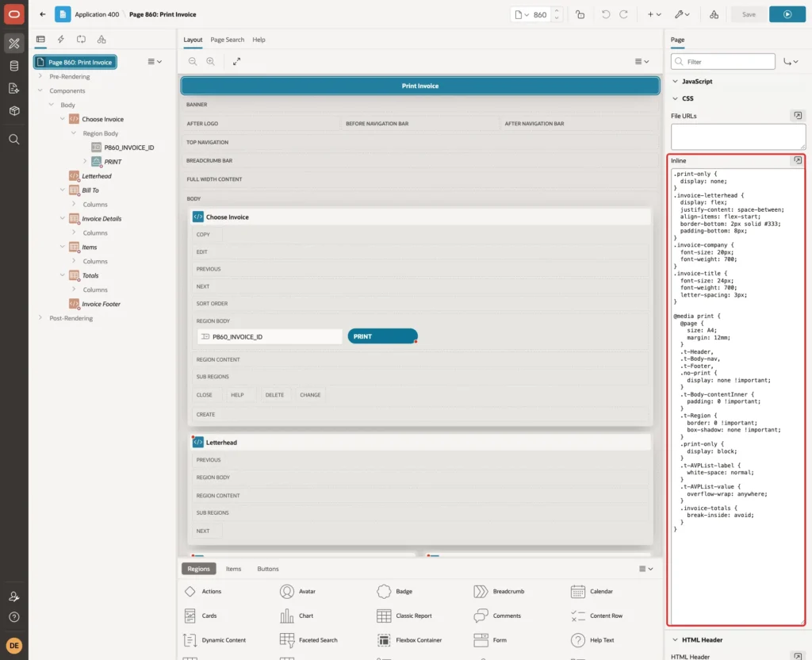812x660 pixels.
Task: Collapse the CSS property group
Action: click(675, 98)
